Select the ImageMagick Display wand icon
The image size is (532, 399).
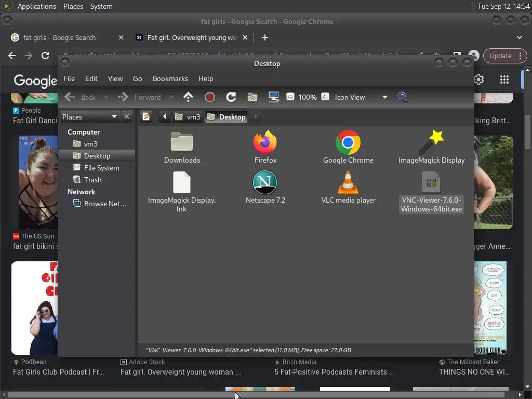tap(431, 142)
